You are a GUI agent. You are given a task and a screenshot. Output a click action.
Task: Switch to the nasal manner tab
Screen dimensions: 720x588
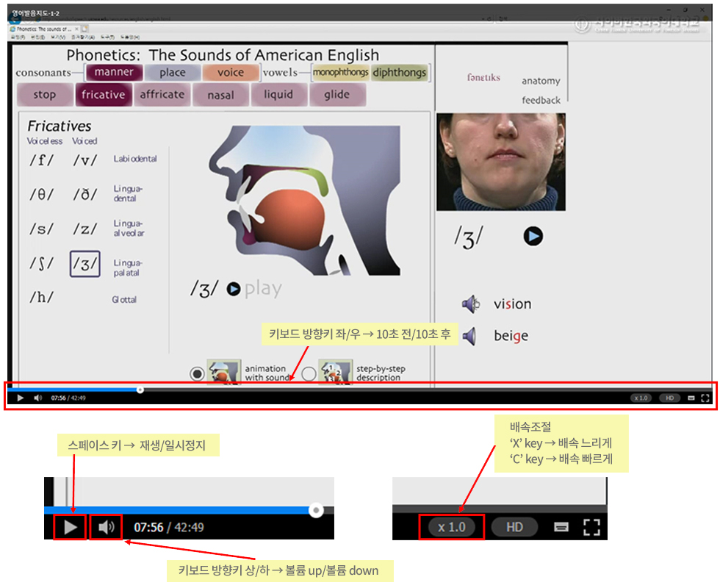(x=220, y=95)
